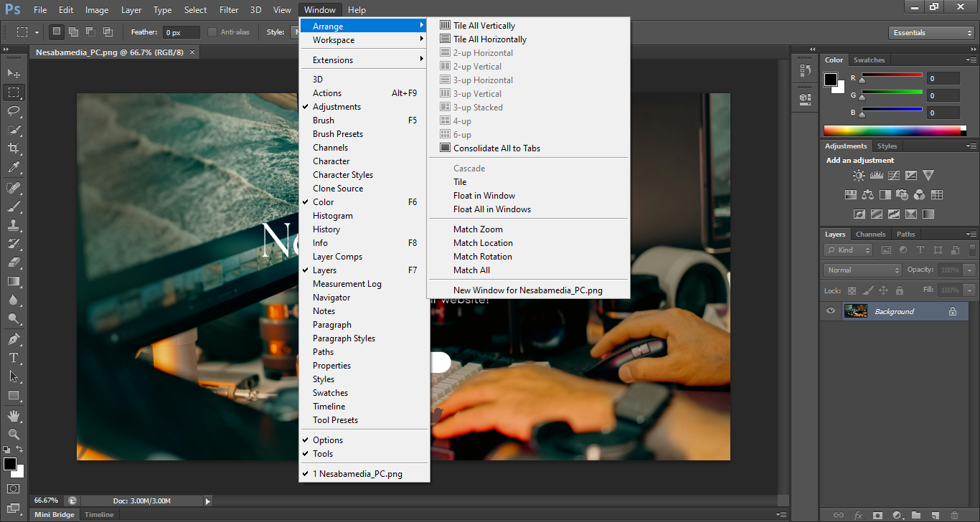Select the Pen tool
The image size is (980, 522).
click(14, 339)
